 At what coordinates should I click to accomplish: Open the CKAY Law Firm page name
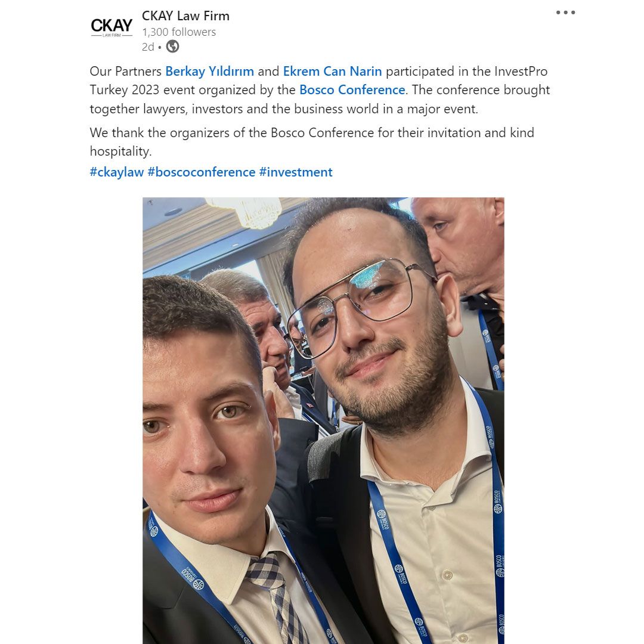pos(185,16)
